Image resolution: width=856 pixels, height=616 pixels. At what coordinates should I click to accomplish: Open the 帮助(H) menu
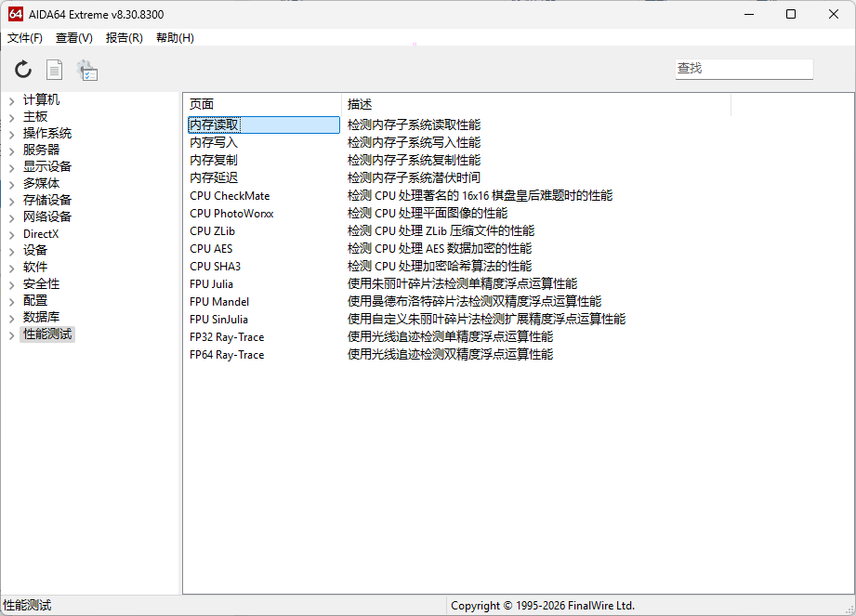click(x=175, y=38)
